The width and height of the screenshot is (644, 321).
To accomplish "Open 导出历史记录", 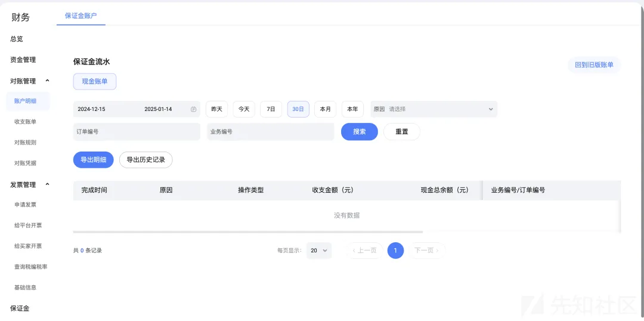I will tap(146, 160).
